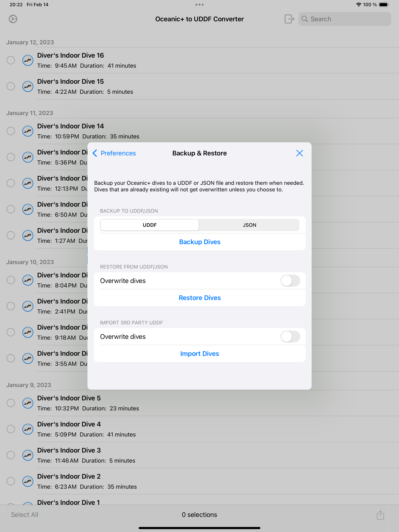Tap Restore Dives
This screenshot has height=532, width=399.
tap(200, 298)
